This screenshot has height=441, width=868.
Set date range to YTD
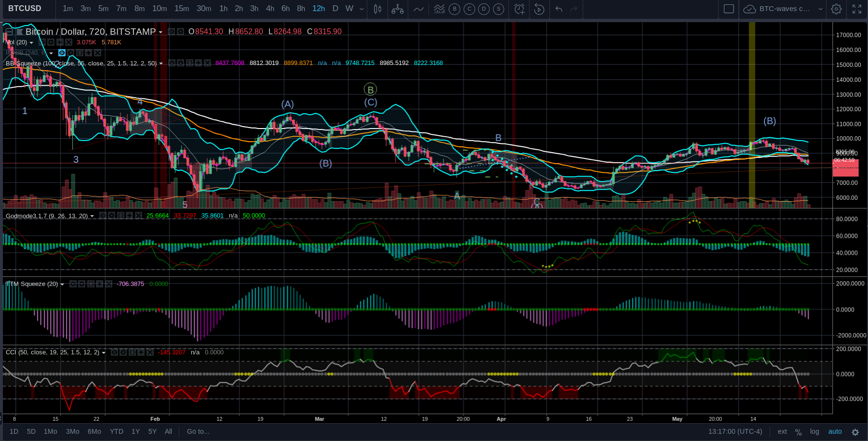[x=117, y=431]
